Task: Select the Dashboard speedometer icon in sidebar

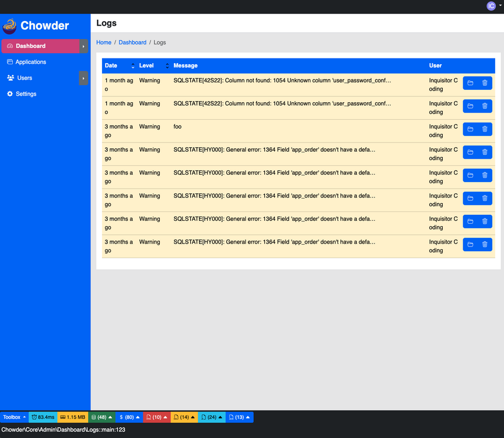Action: click(x=9, y=46)
